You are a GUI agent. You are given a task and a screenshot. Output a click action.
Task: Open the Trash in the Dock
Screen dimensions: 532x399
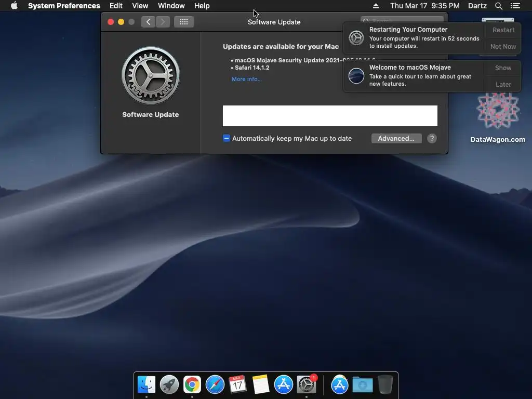[x=385, y=385]
